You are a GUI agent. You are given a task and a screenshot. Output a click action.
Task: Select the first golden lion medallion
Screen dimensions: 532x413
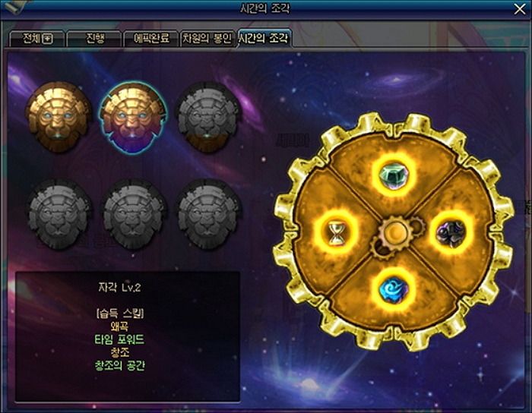click(x=59, y=117)
